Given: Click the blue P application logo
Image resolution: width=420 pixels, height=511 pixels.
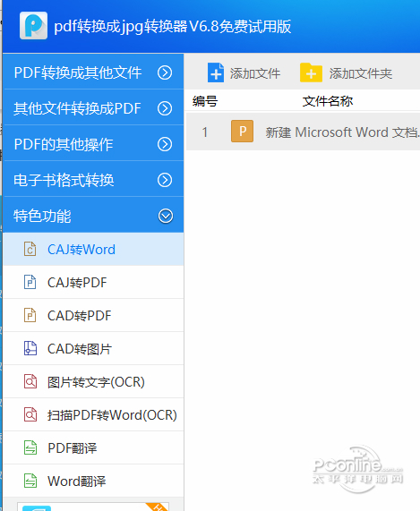Looking at the screenshot, I should tap(33, 25).
